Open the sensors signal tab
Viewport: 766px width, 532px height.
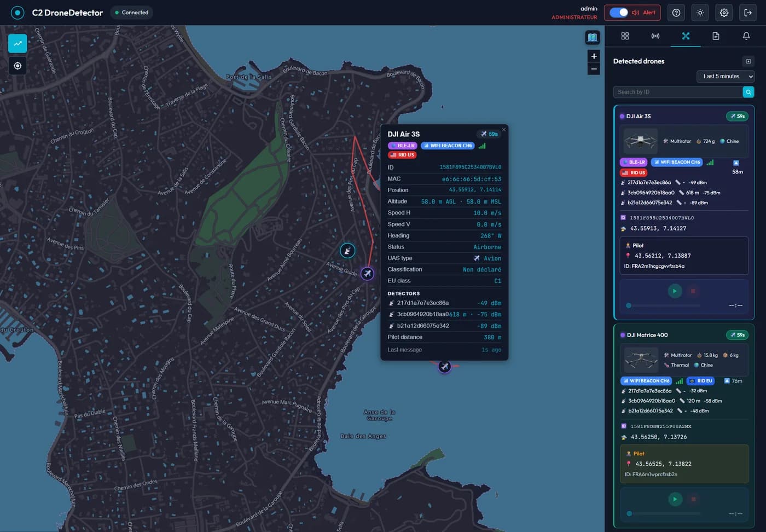[x=655, y=36]
